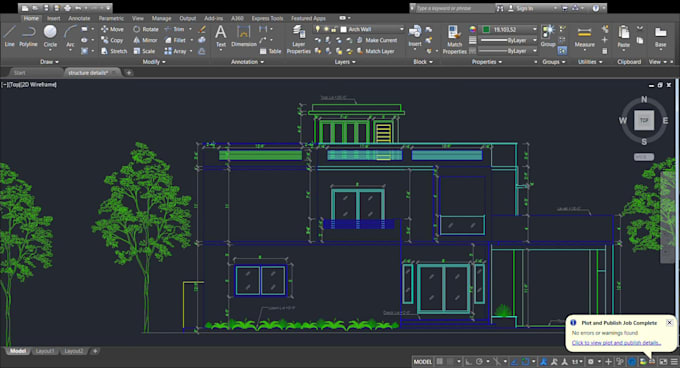This screenshot has height=368, width=680.
Task: Toggle object snap in status bar
Action: tap(526, 361)
